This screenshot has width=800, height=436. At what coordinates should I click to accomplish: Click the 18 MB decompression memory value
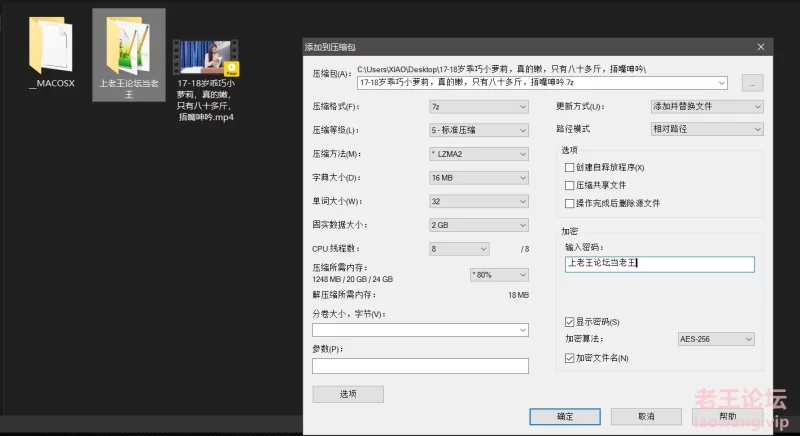(518, 295)
